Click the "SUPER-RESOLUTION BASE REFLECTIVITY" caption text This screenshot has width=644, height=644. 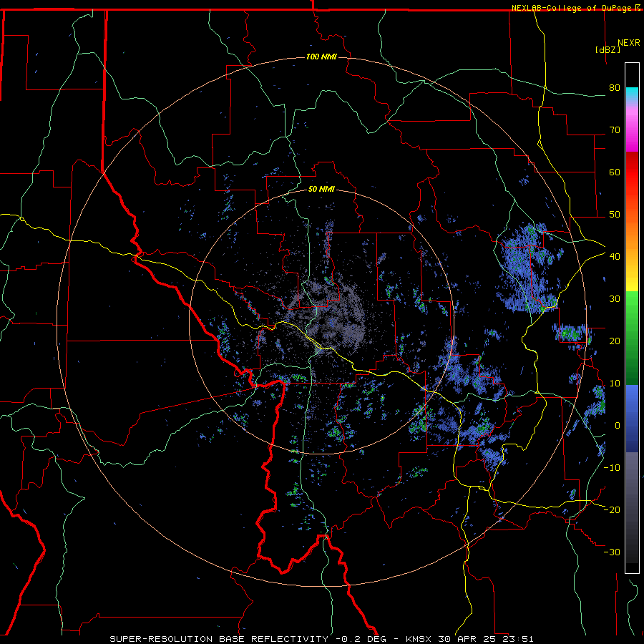click(x=219, y=639)
